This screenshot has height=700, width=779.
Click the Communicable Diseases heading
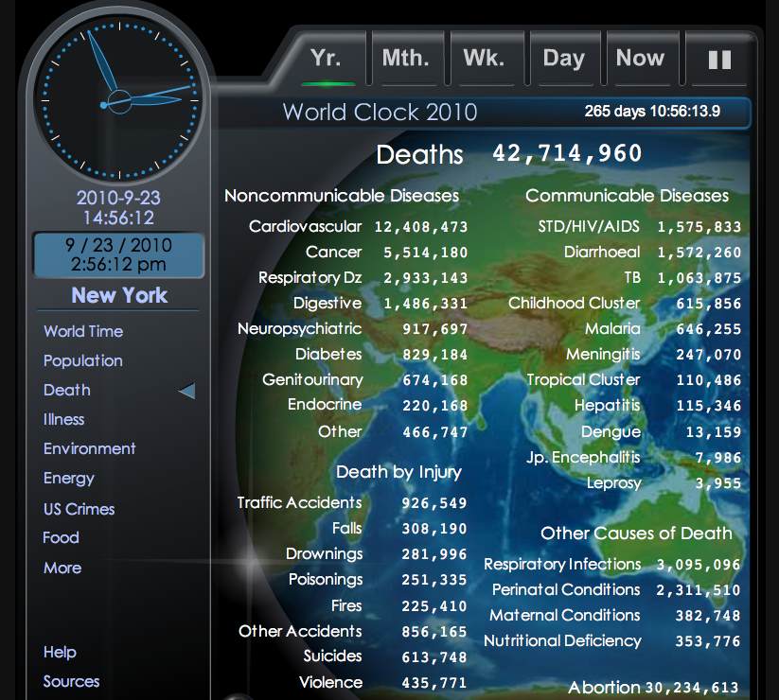[x=627, y=196]
